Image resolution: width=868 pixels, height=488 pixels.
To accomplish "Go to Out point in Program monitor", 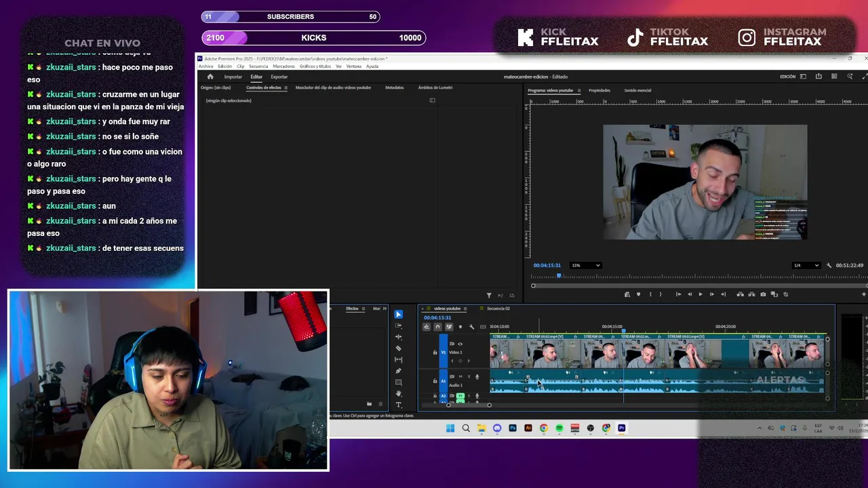I will click(x=723, y=294).
